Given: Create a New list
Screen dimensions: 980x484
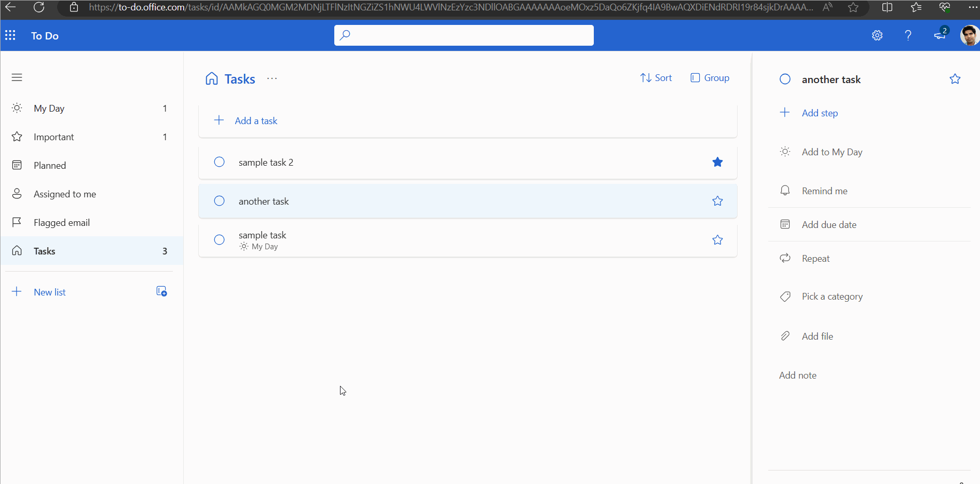Looking at the screenshot, I should [x=49, y=292].
